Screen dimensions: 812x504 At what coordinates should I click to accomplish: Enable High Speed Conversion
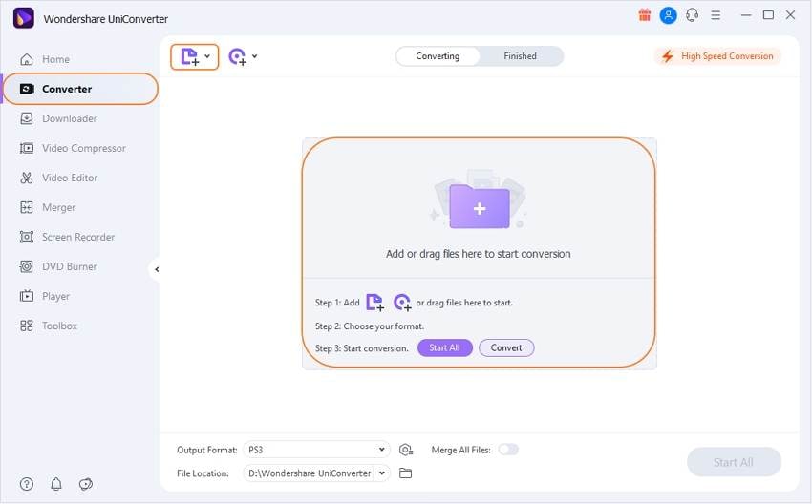coord(717,56)
